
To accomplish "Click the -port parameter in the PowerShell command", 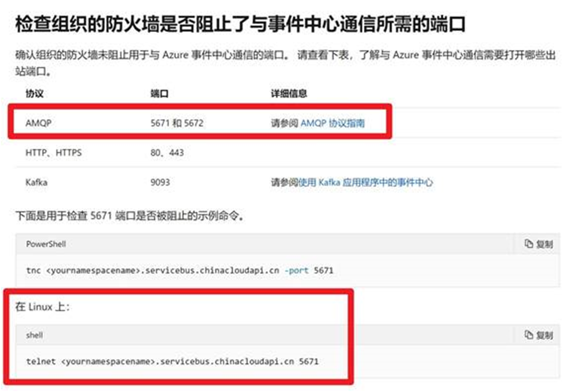I will tap(297, 271).
